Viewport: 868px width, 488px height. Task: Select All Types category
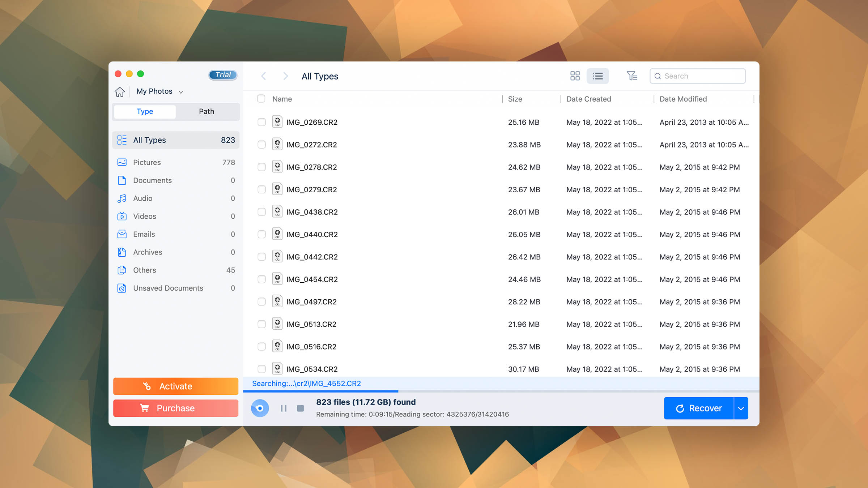(176, 140)
